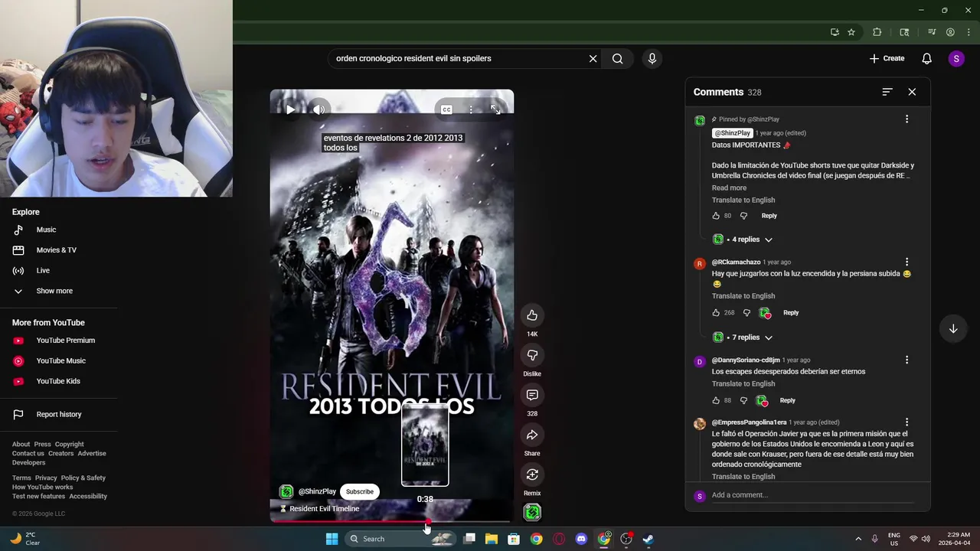Remix this Short
The height and width of the screenshot is (551, 980).
[x=532, y=474]
